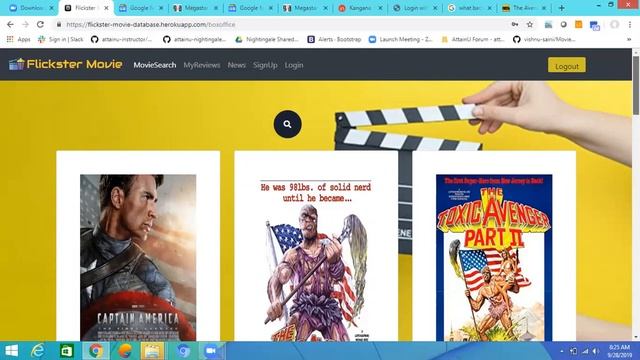Click the network signal tray icon
This screenshot has height=360, width=640.
coord(585,351)
